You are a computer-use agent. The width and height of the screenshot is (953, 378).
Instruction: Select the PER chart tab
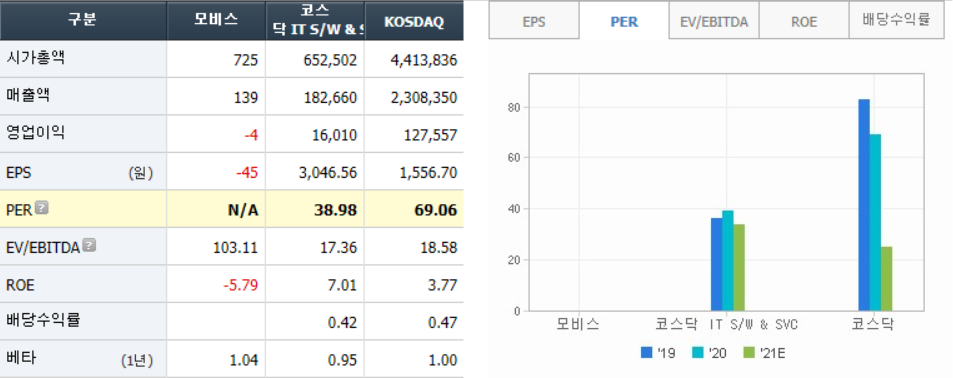click(624, 21)
